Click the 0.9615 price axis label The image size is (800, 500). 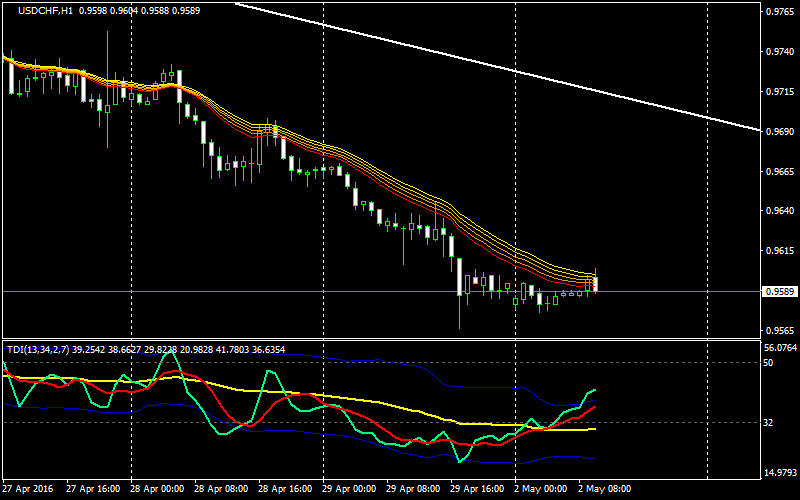[778, 251]
